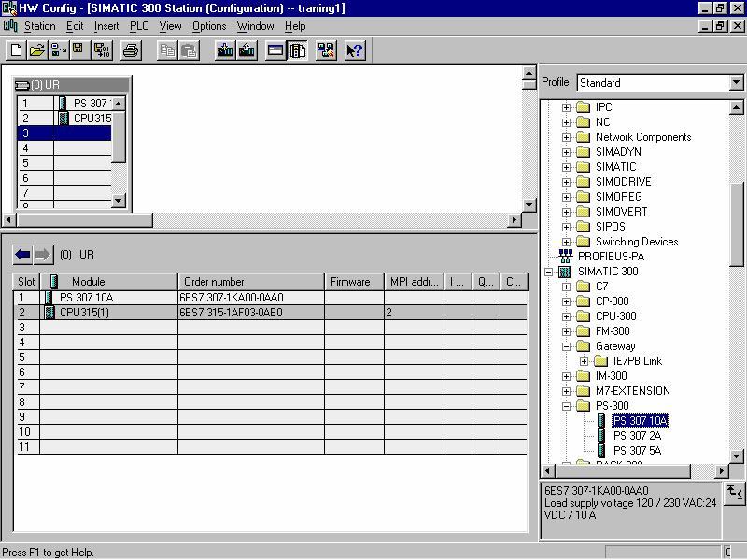Print the configuration using the printer icon
Viewport: 747px width, 560px height.
[131, 50]
